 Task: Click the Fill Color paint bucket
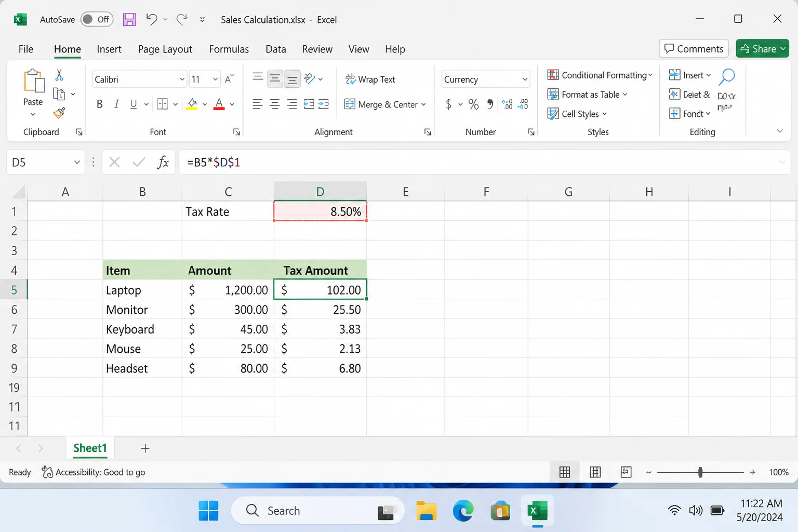coord(192,104)
